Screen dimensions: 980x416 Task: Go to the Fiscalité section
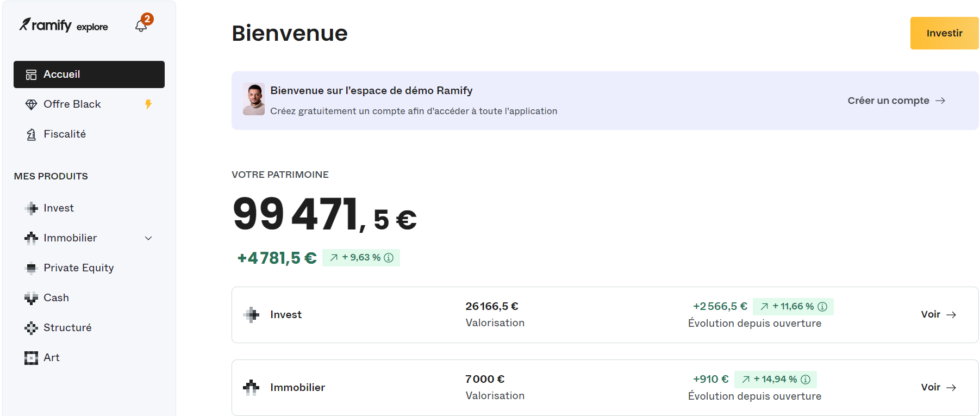tap(65, 134)
